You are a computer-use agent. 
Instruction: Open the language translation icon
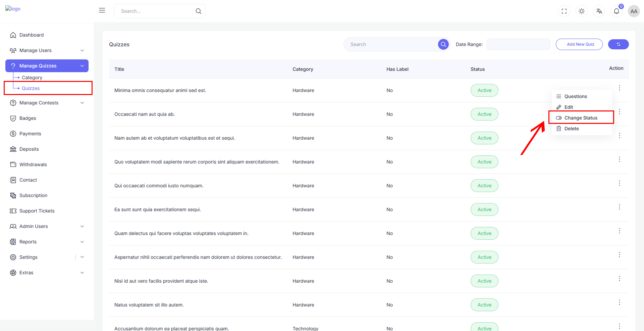(599, 11)
